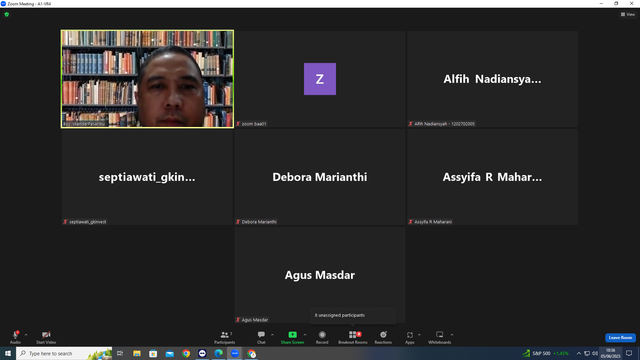Viewport: 640px width, 360px height.
Task: Click the Leave Room button
Action: click(x=620, y=338)
